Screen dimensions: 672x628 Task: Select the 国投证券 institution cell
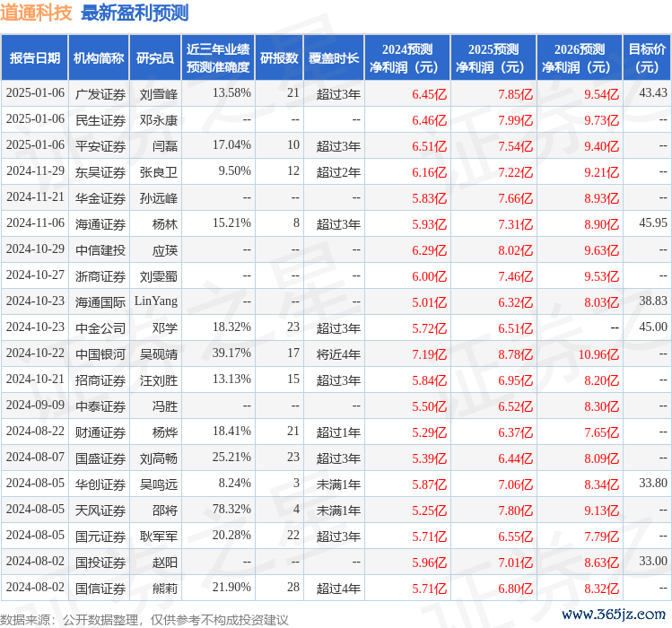click(100, 563)
